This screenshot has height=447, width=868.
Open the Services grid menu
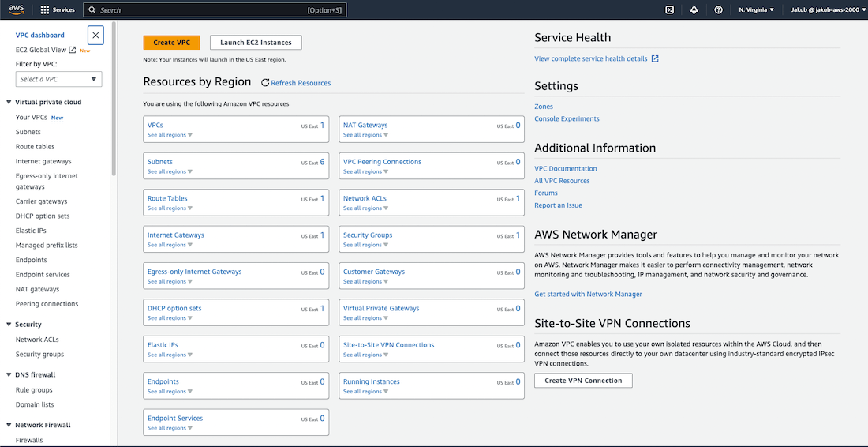(45, 10)
